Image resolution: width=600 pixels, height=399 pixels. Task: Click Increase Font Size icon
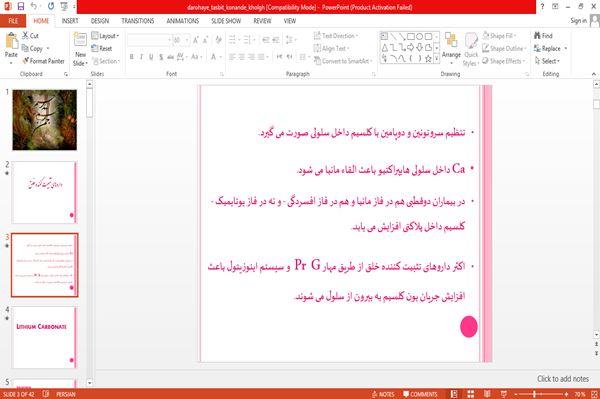[x=196, y=40]
